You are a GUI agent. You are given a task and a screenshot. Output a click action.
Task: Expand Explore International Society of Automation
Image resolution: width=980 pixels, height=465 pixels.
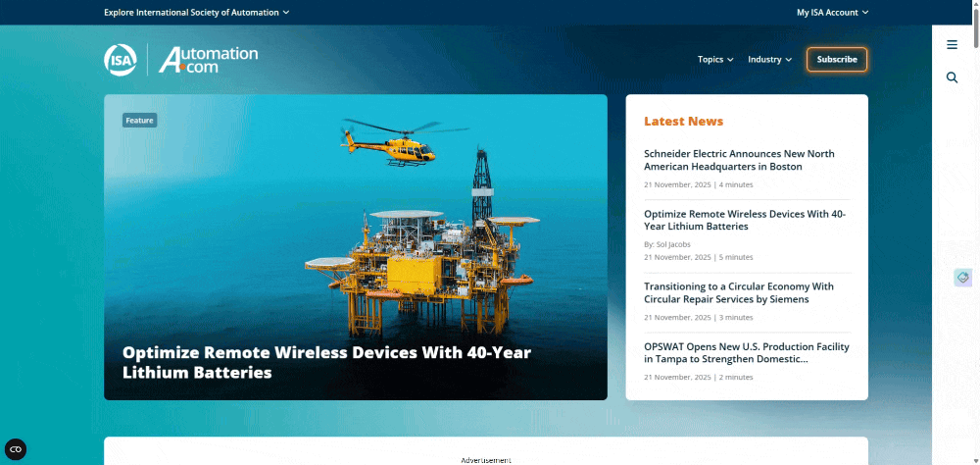tap(196, 13)
